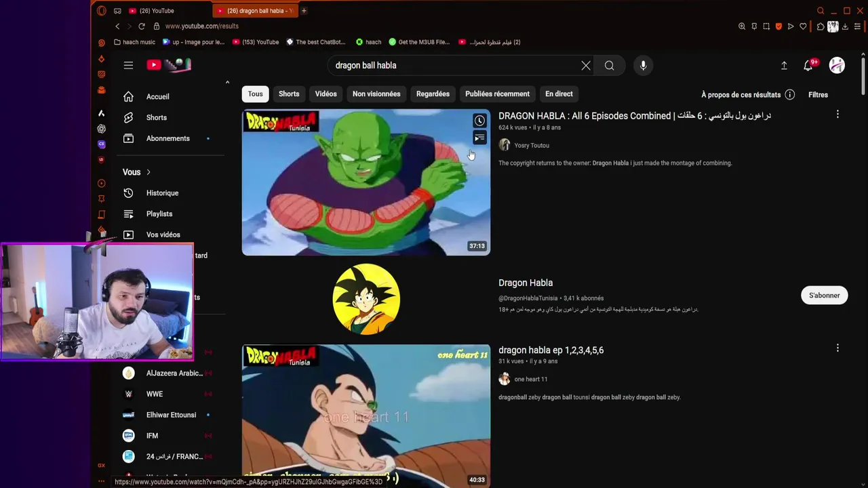
Task: Open the Filtres button
Action: coord(818,95)
